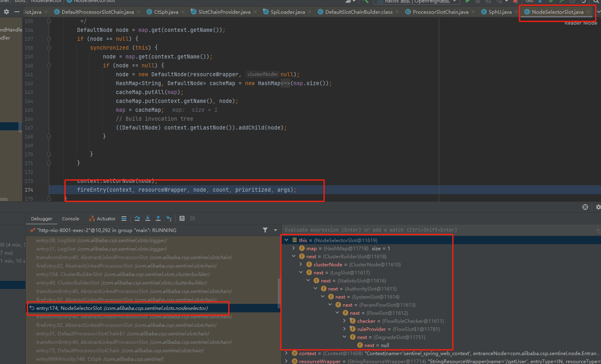The image size is (601, 364).
Task: Close the NodeSelectorSlot.java tab
Action: click(588, 12)
